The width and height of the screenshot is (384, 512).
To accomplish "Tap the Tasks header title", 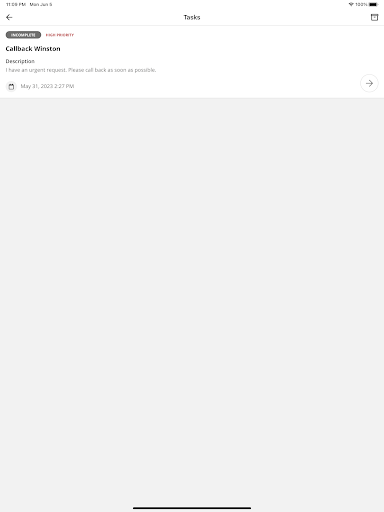I will (192, 17).
